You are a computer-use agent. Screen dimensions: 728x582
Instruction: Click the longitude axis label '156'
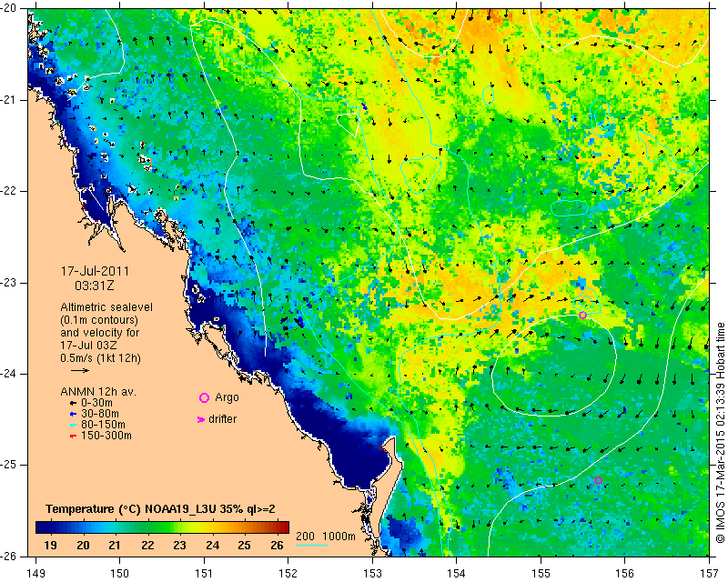pos(625,574)
